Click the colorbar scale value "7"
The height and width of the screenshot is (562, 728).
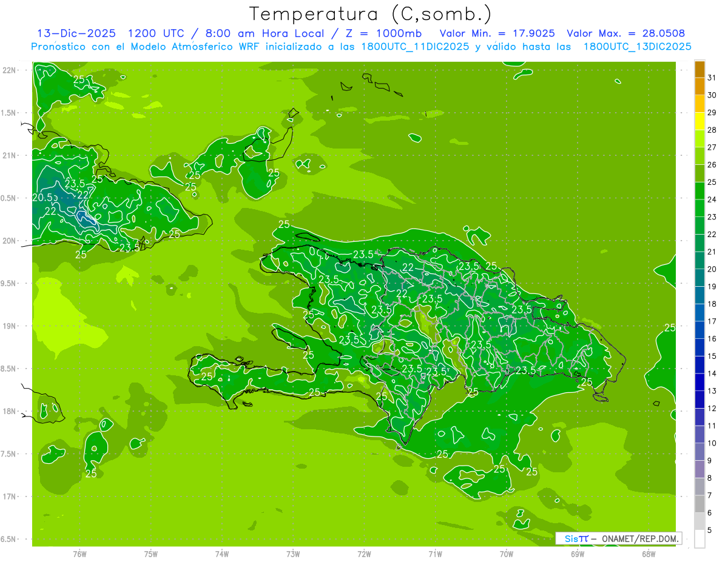(x=709, y=495)
